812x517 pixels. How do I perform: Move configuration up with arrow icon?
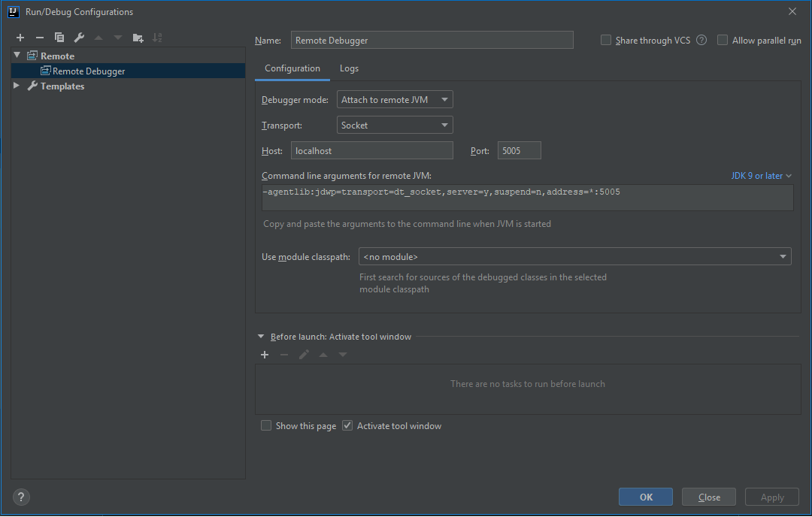[x=98, y=38]
